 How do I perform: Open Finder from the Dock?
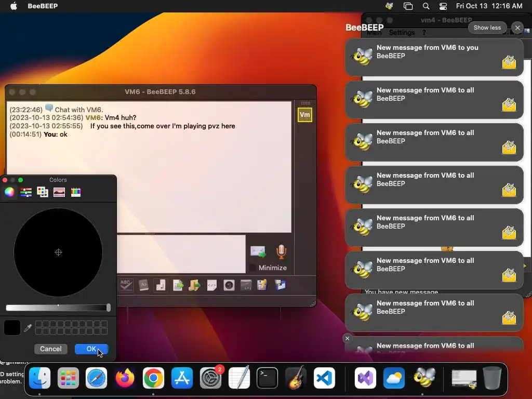[x=39, y=378]
